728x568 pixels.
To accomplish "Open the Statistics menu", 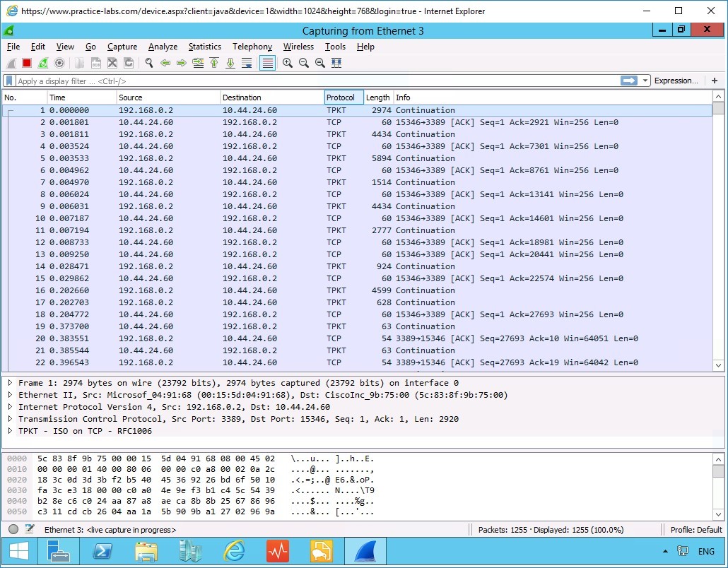I will 205,47.
